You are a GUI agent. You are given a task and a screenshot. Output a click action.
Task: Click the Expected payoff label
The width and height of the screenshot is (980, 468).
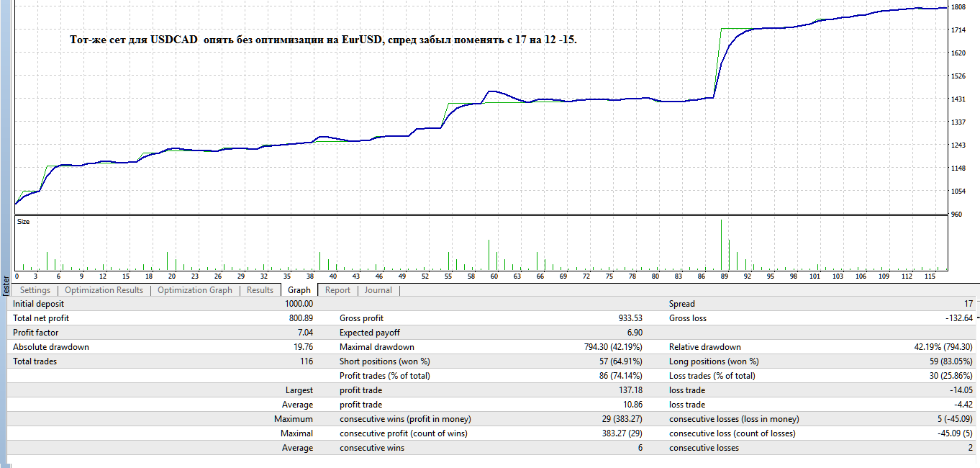[x=370, y=333]
